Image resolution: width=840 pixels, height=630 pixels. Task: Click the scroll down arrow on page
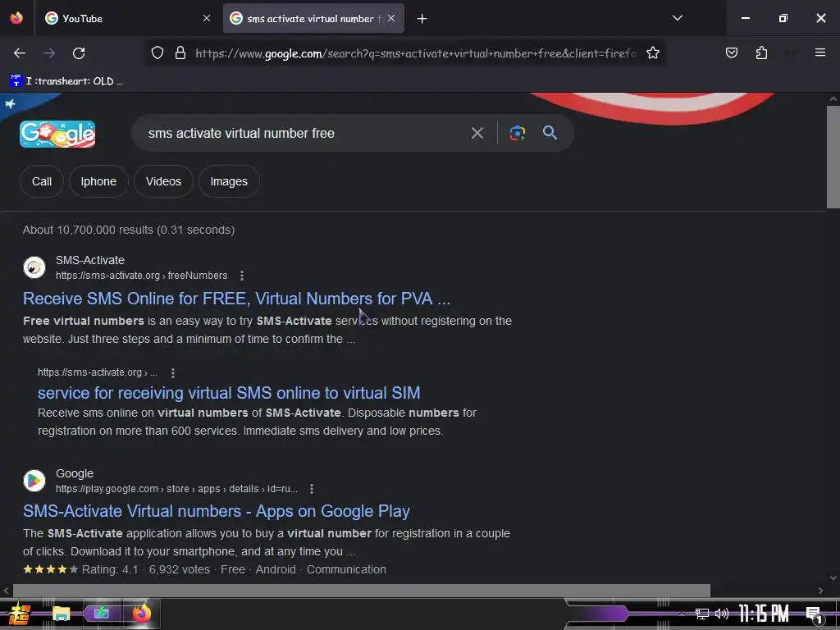coord(833,578)
